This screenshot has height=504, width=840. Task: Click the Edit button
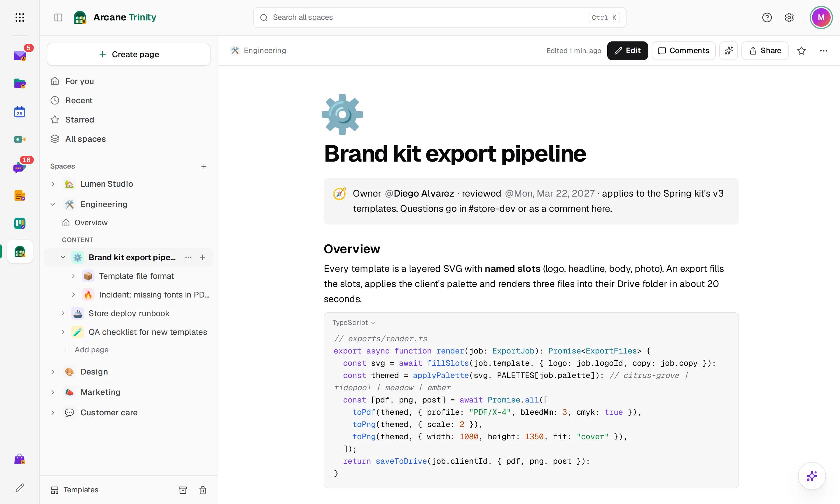tap(627, 50)
